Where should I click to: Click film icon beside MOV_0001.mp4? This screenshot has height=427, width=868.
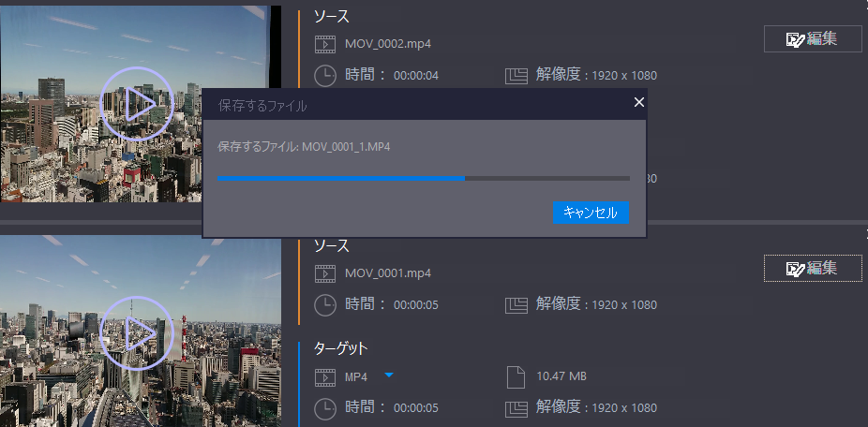pyautogui.click(x=324, y=273)
